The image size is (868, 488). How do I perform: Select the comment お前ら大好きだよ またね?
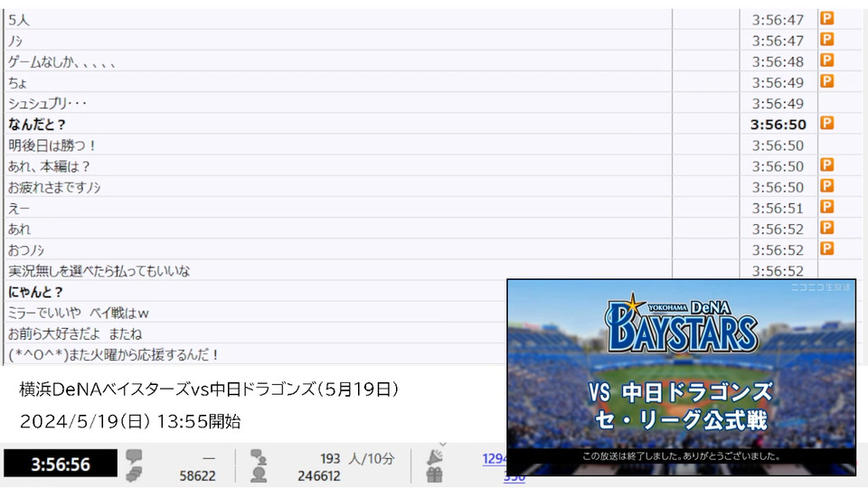[x=75, y=333]
